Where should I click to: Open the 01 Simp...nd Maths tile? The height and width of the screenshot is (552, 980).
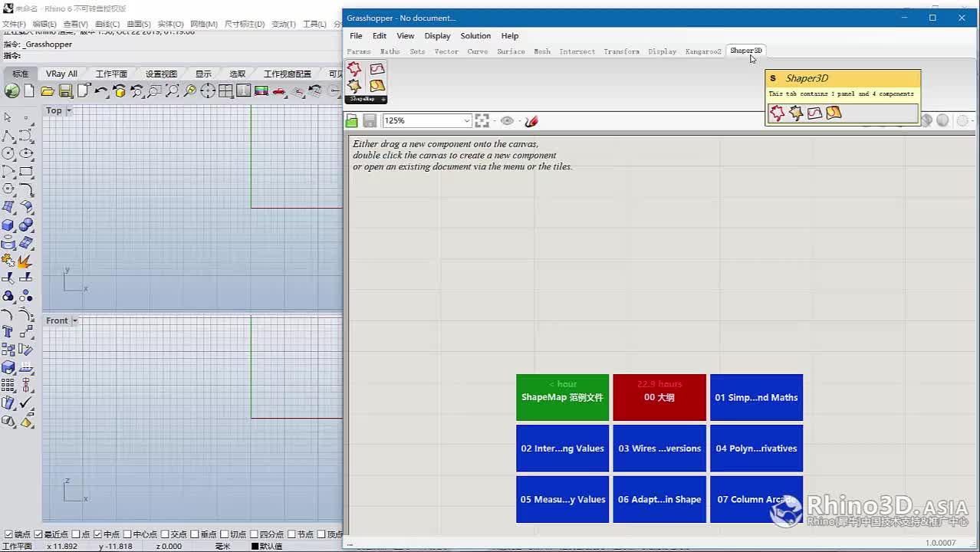pyautogui.click(x=756, y=397)
